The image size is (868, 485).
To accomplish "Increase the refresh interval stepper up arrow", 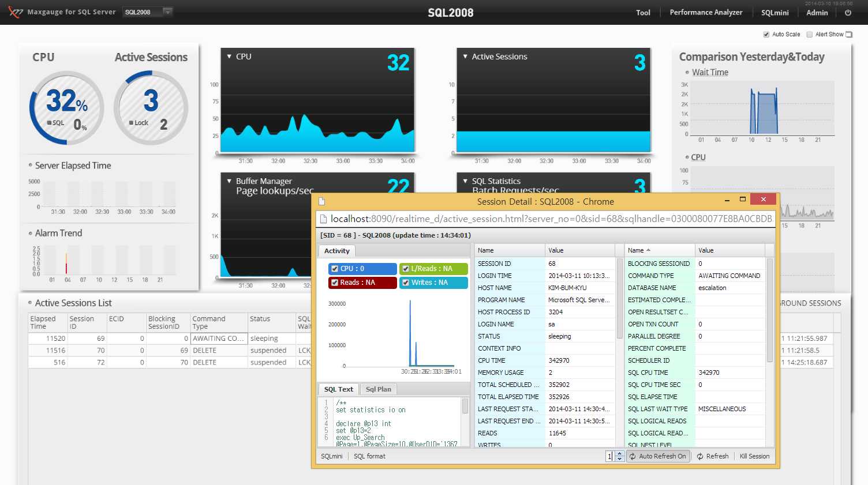I will (x=620, y=453).
